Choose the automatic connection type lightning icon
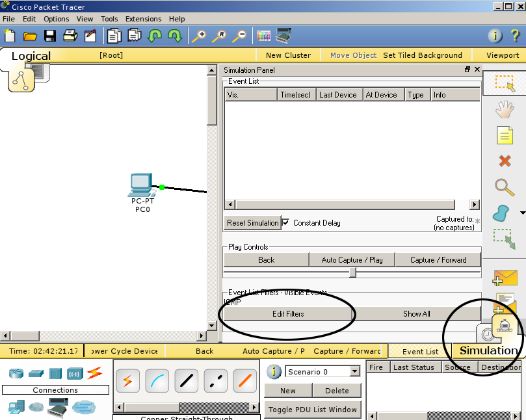The image size is (526, 420). coord(128,381)
